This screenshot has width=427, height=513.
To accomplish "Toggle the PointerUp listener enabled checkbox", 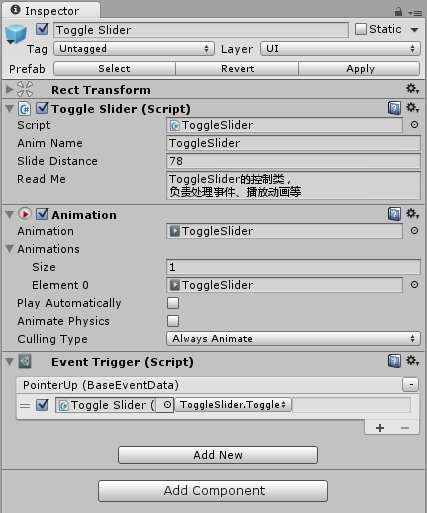I will click(x=42, y=405).
